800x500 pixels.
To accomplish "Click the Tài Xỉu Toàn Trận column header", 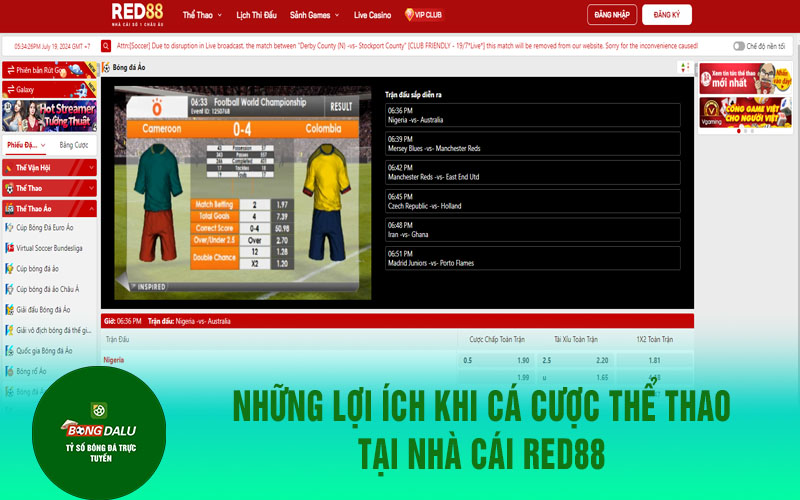I will click(x=576, y=339).
